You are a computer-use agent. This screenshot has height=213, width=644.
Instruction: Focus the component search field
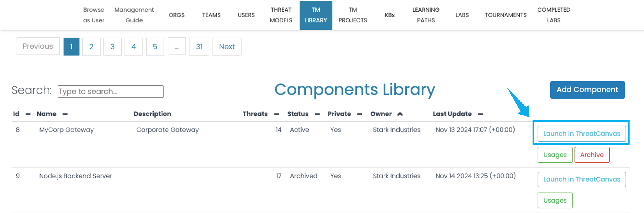point(110,91)
